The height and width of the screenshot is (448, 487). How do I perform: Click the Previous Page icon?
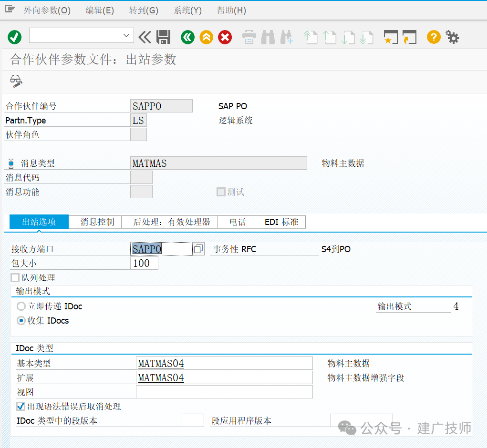[x=330, y=37]
